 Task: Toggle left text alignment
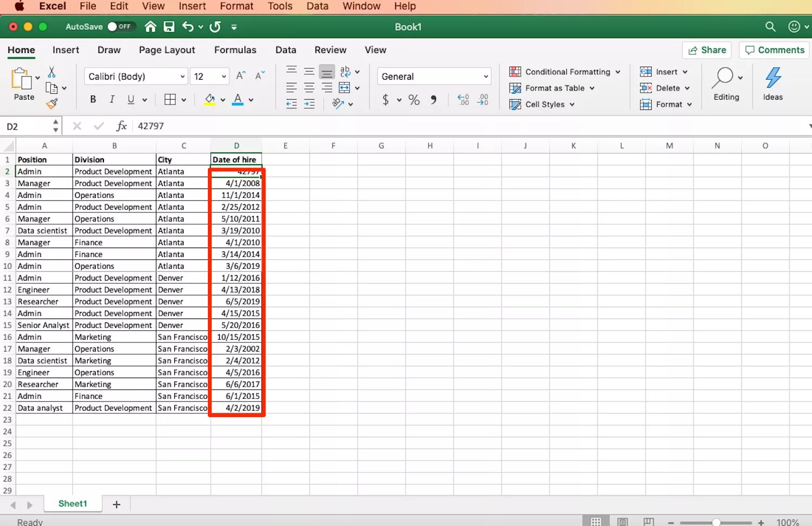tap(291, 87)
